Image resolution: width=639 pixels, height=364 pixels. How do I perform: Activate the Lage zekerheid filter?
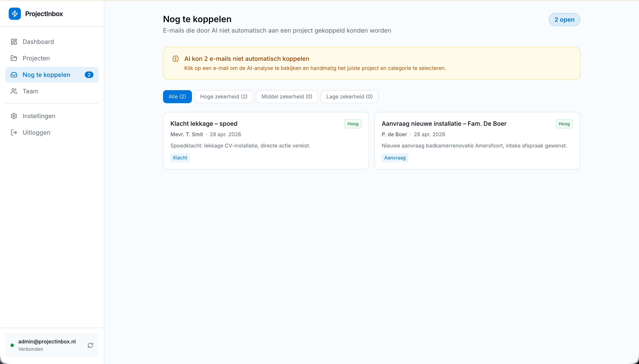(x=349, y=96)
